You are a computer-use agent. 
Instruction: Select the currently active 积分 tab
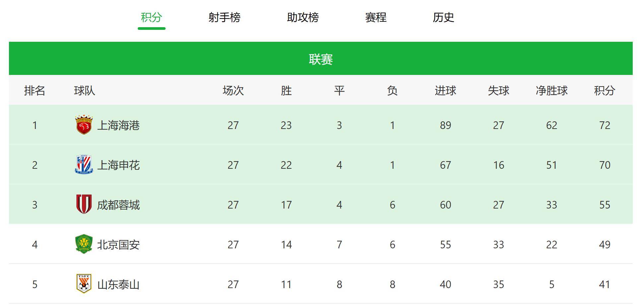click(151, 18)
